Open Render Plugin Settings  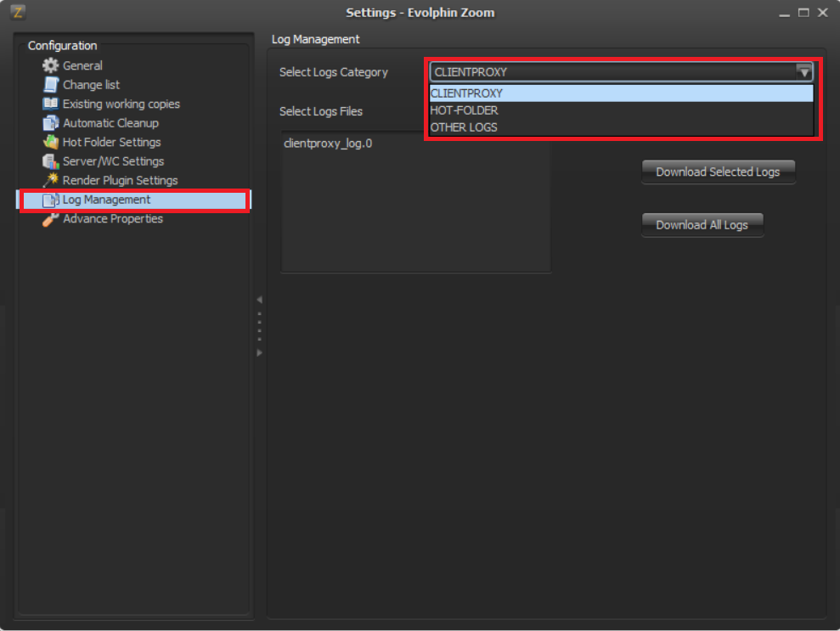click(x=120, y=181)
